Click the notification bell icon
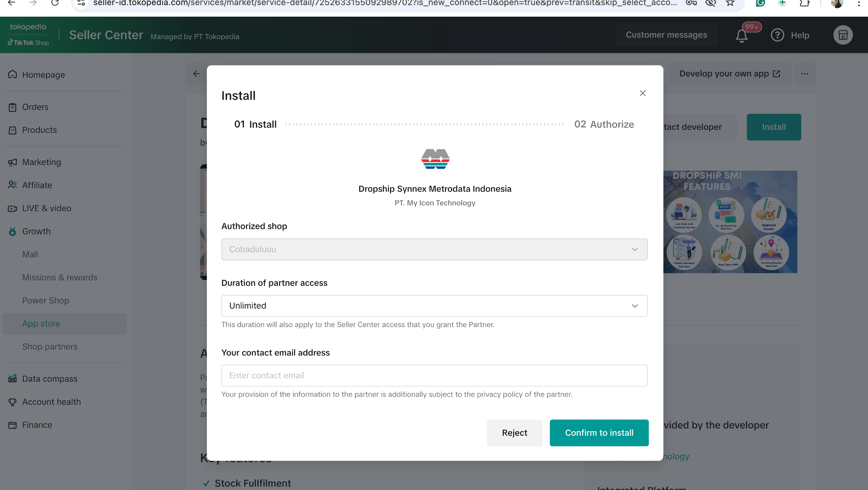Image resolution: width=868 pixels, height=490 pixels. coord(742,36)
